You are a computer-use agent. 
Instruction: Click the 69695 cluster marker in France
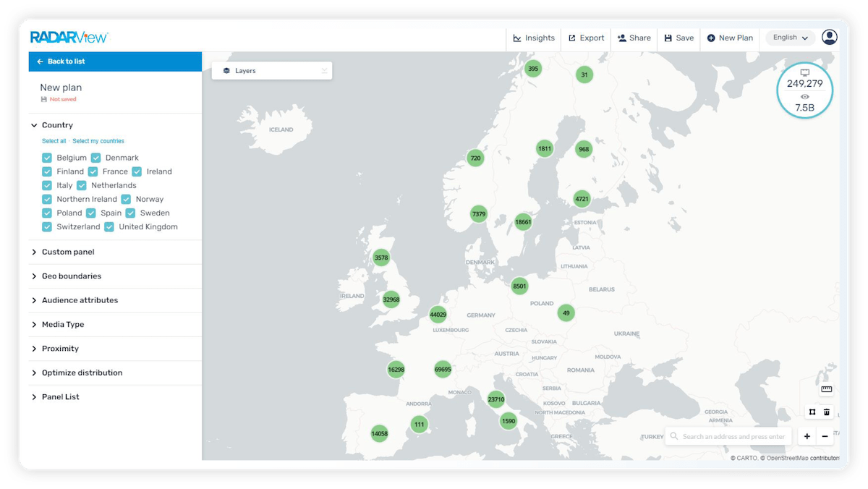pyautogui.click(x=443, y=369)
